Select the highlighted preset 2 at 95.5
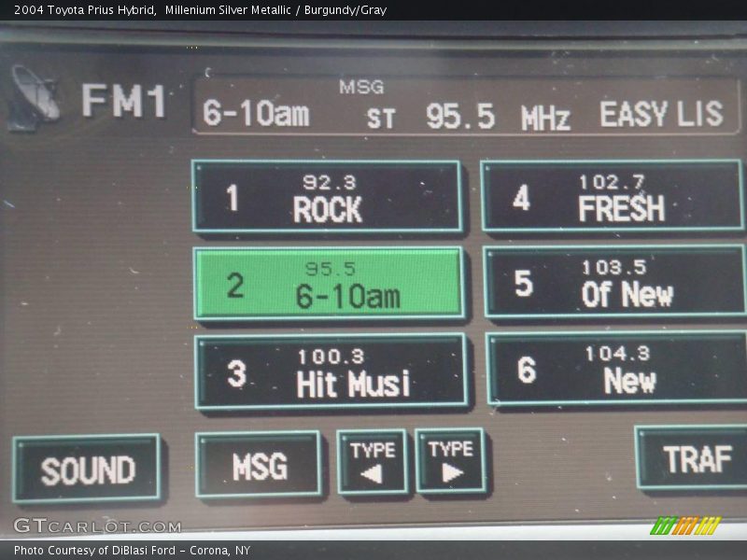Image resolution: width=747 pixels, height=560 pixels. (x=329, y=284)
